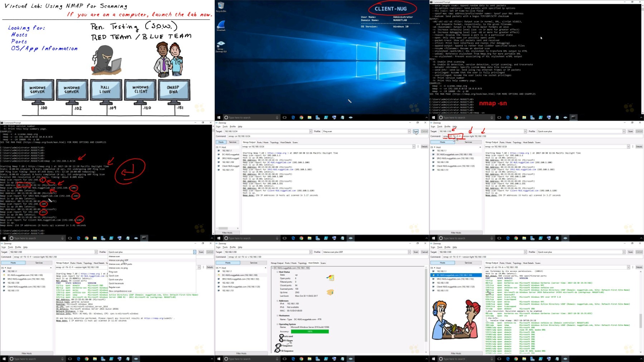Screen dimensions: 644x362
Task: Open Ports / Hosts tab in Host Details window
Action: tap(291, 263)
